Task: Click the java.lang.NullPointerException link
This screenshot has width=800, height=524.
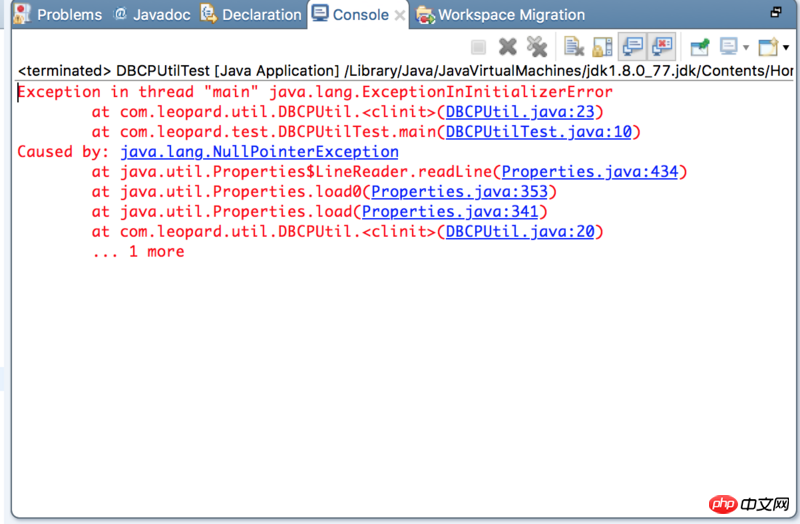Action: tap(259, 152)
